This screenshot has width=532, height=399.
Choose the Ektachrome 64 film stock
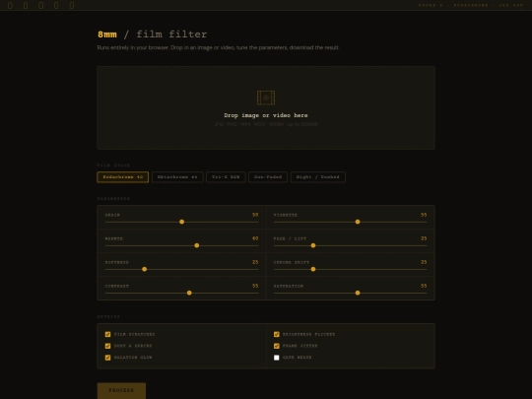177,177
